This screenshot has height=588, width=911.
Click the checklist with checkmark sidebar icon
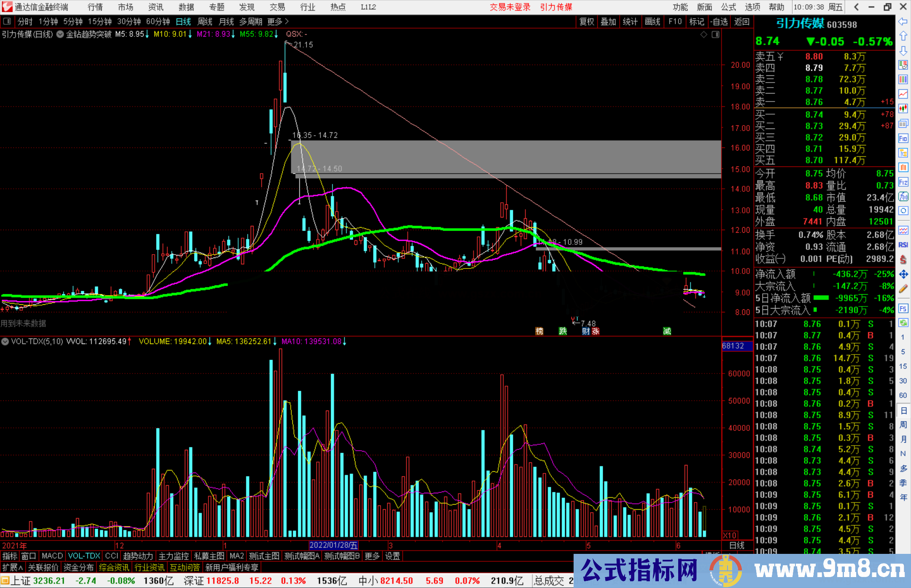click(x=903, y=65)
